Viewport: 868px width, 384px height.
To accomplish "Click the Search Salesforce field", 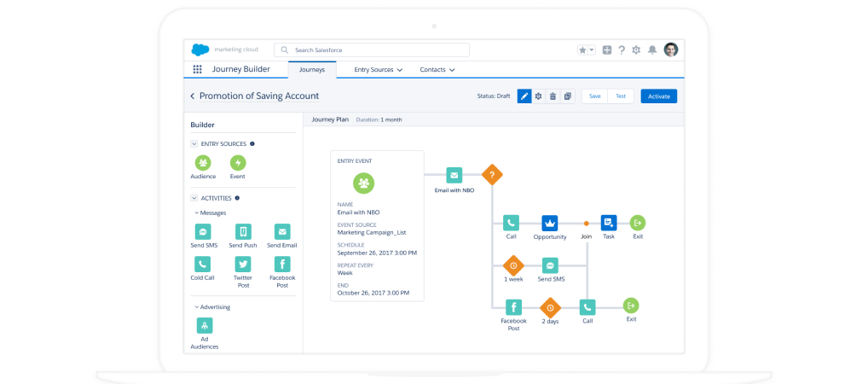I will (x=372, y=49).
